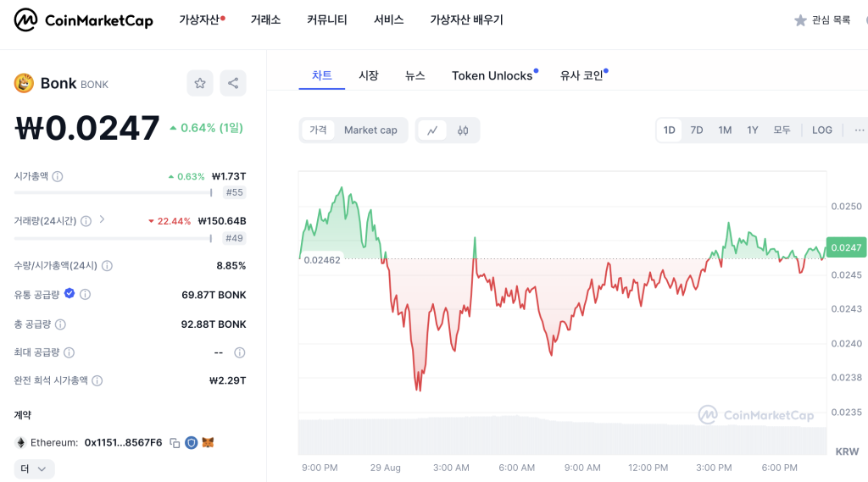Expand the 더 contracts dropdown
Viewport: 868px width, 482px height.
coord(35,468)
